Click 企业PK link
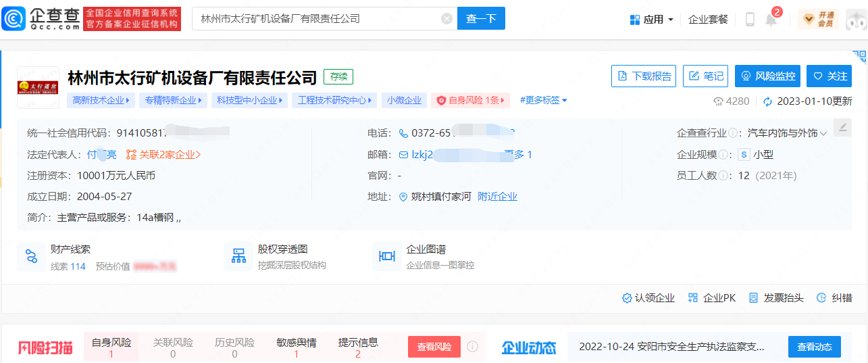Image resolution: width=868 pixels, height=363 pixels. [711, 298]
